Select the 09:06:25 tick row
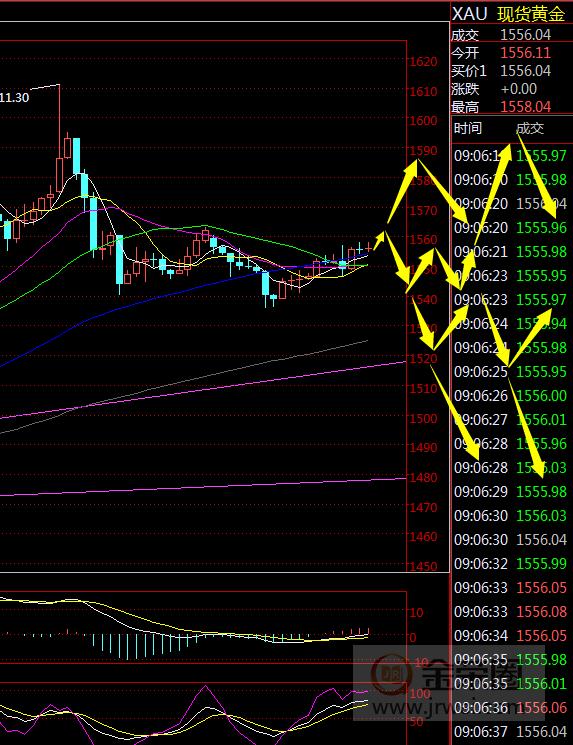The height and width of the screenshot is (745, 573). [x=512, y=372]
